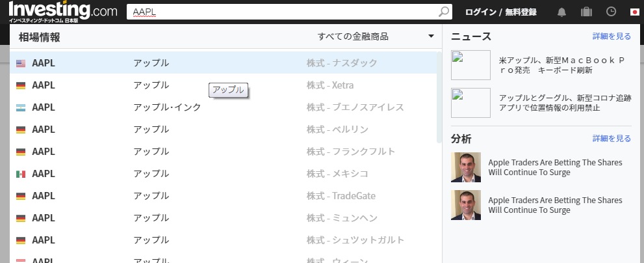This screenshot has width=644, height=263.
Task: Open 分析 詳細を見る link
Action: tap(612, 138)
